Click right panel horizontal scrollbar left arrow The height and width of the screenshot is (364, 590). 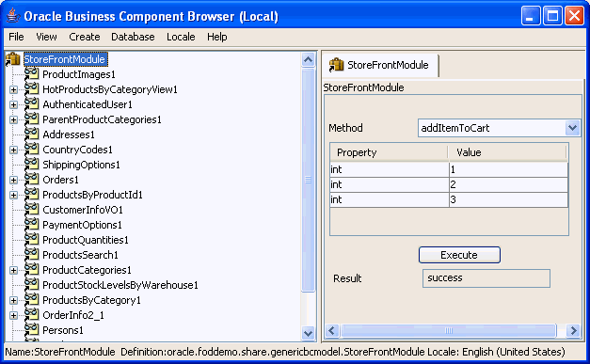point(332,330)
